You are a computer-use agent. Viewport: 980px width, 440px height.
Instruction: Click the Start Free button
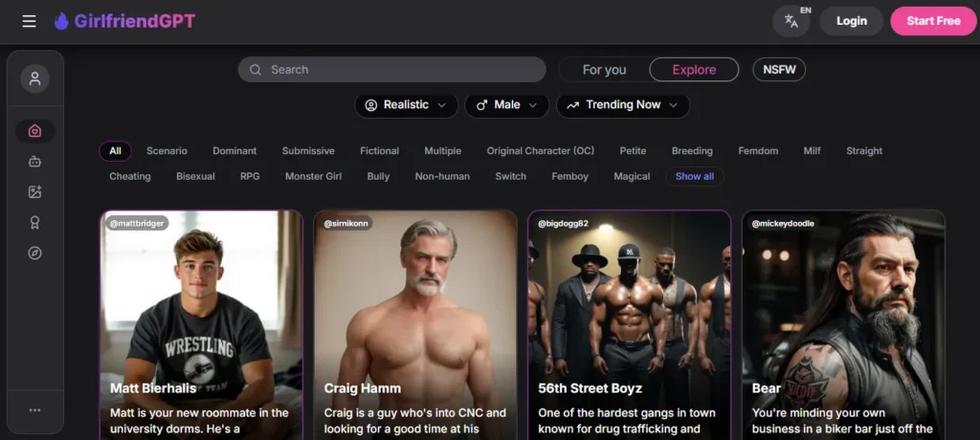click(933, 21)
